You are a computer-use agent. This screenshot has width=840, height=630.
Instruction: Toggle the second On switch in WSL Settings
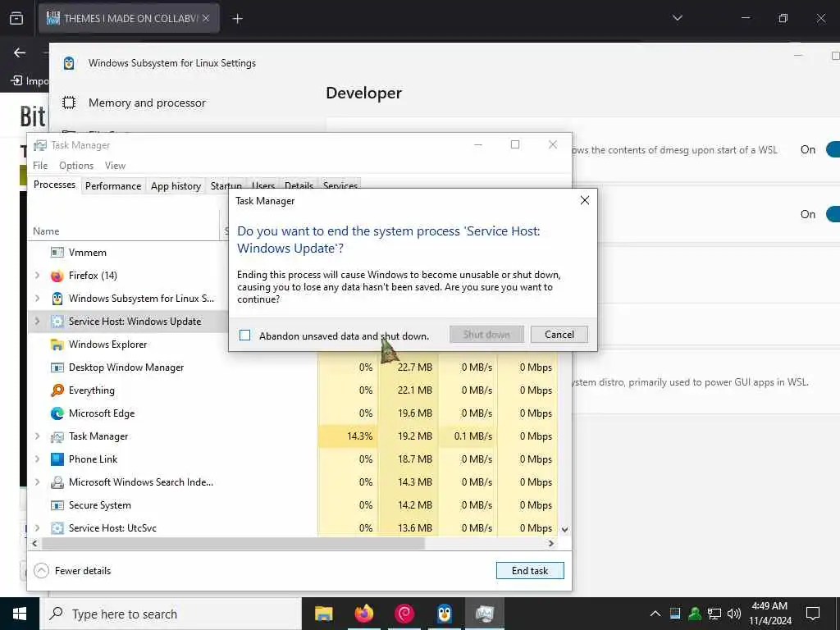[833, 214]
